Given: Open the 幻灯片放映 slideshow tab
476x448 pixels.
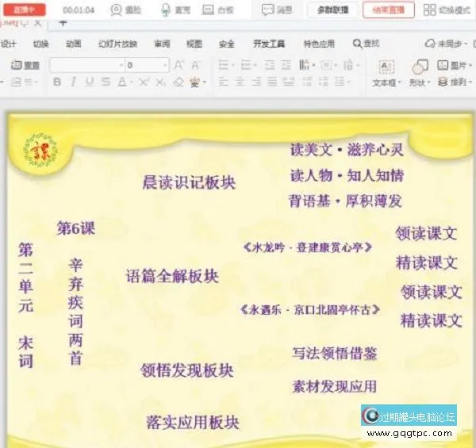Looking at the screenshot, I should [x=117, y=44].
